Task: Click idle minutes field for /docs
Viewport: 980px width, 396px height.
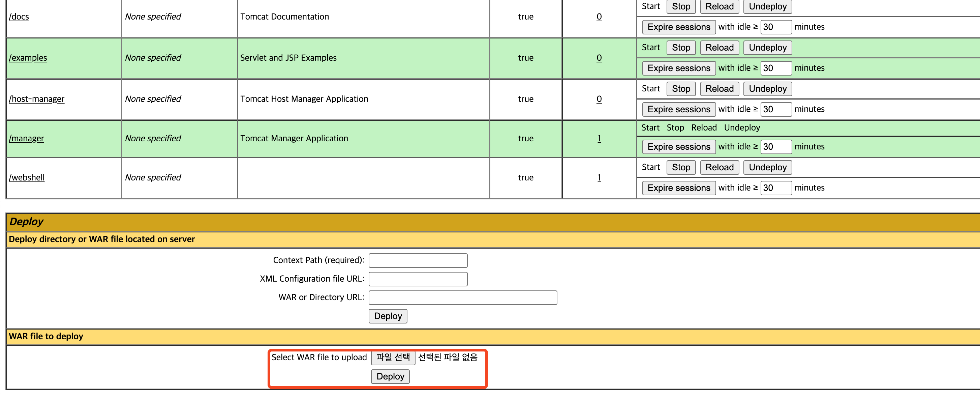Action: (x=775, y=27)
